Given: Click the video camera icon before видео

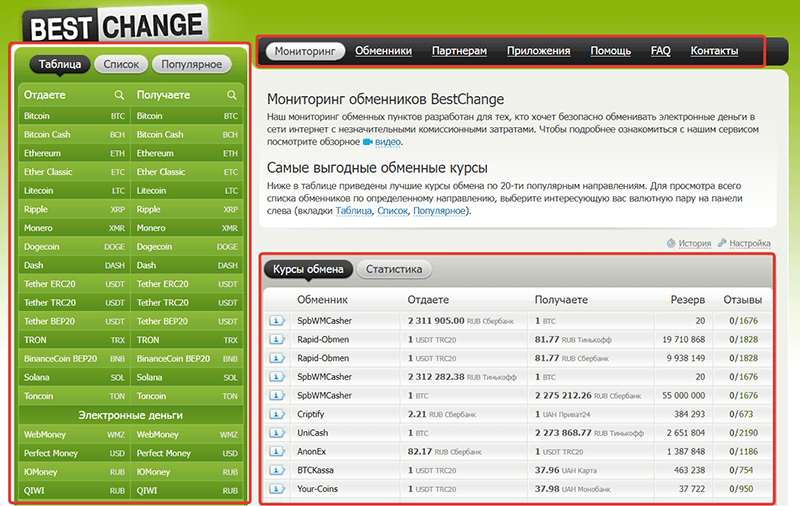Looking at the screenshot, I should click(367, 142).
